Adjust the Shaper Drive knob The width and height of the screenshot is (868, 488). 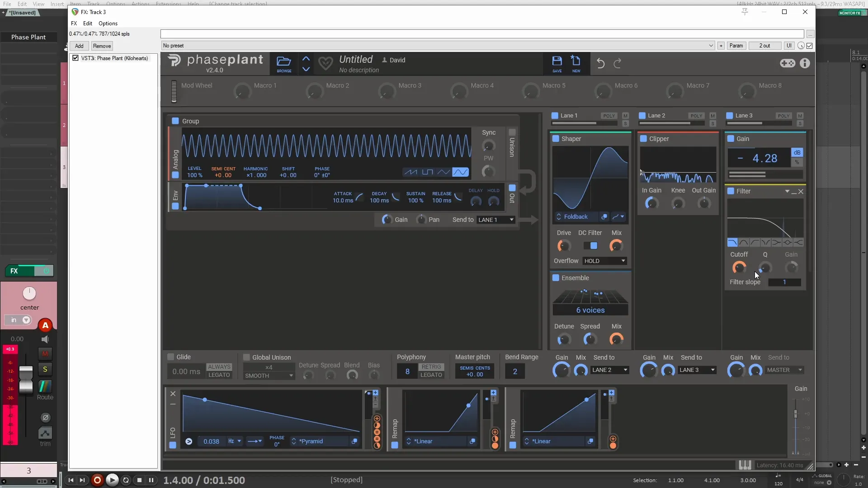coord(564,246)
